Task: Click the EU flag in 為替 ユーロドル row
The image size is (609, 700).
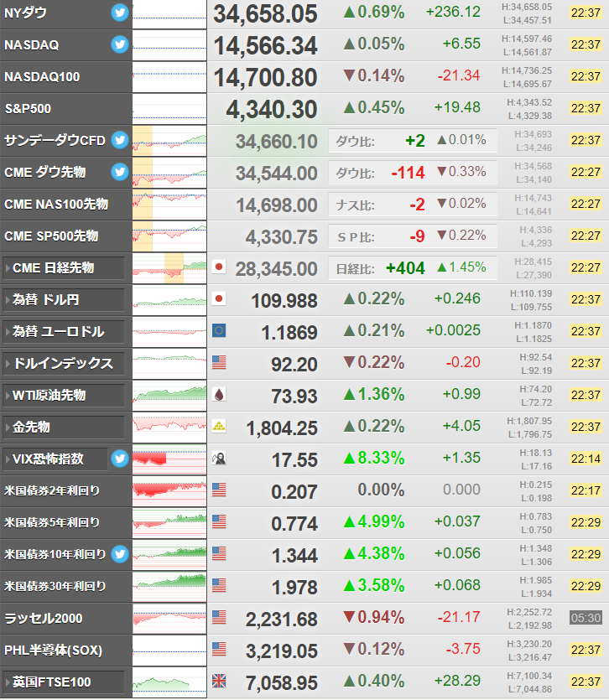Action: click(219, 330)
